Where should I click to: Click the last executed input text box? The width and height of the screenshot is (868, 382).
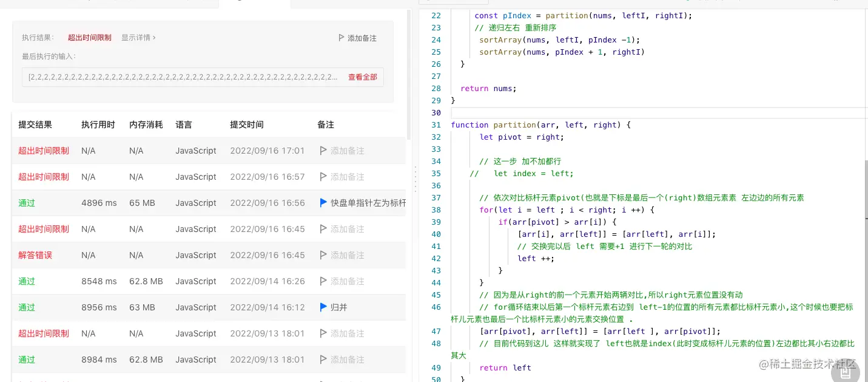pos(203,77)
